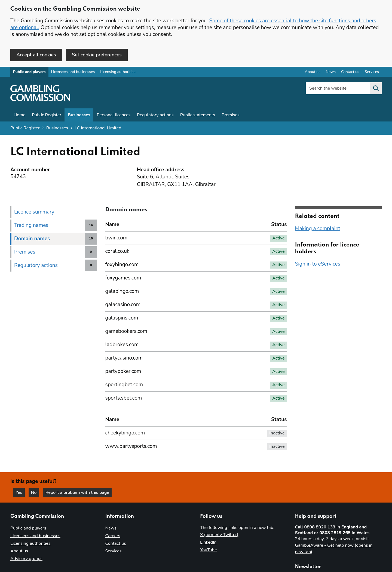Click Public Register breadcrumb link

(x=25, y=128)
